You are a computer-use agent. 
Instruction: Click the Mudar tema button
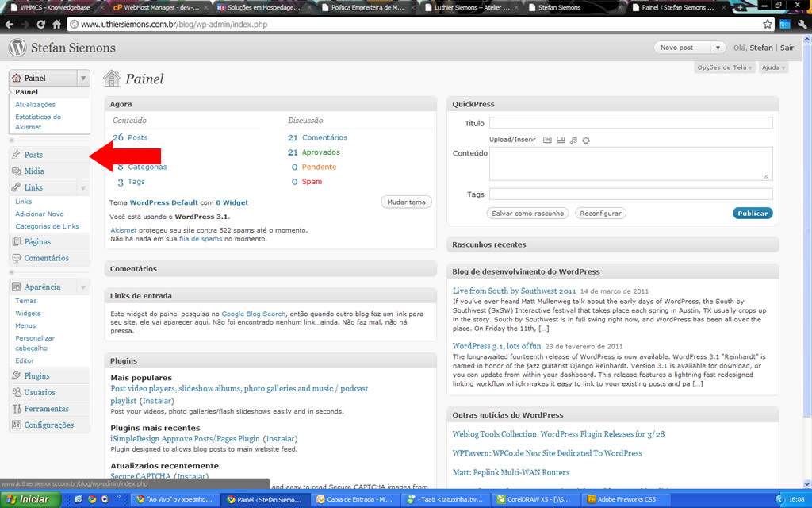tap(406, 202)
